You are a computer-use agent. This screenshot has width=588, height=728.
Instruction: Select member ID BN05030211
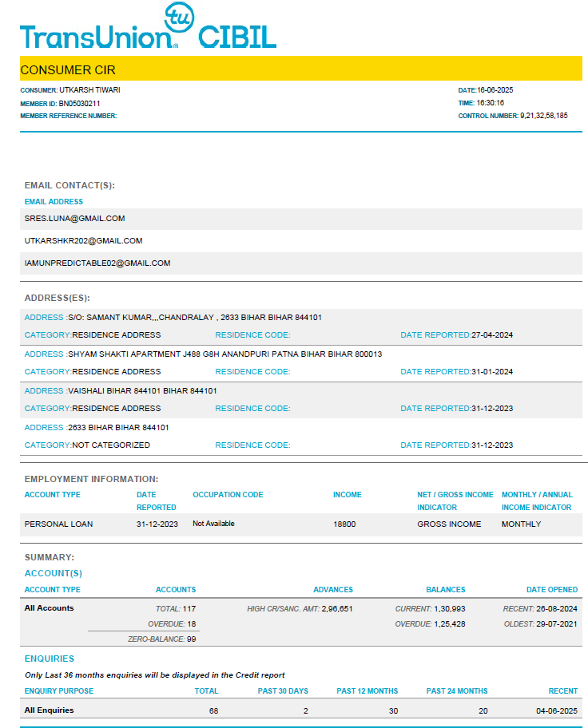coord(79,104)
